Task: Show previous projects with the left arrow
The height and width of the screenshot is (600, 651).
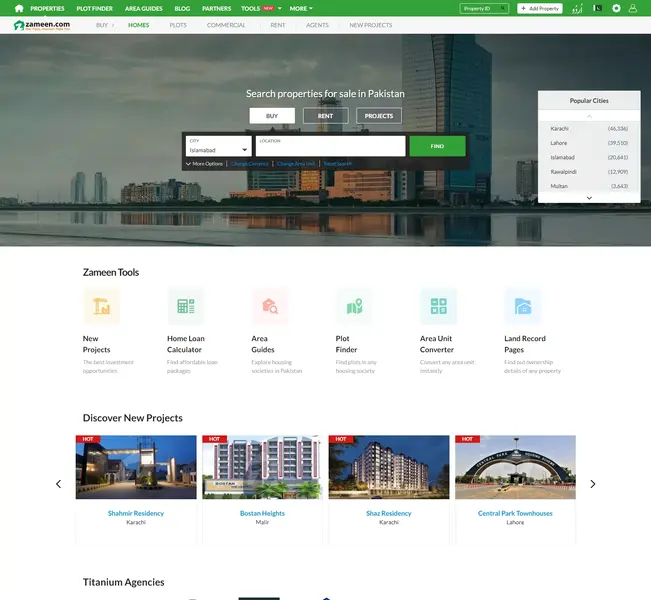Action: click(59, 484)
